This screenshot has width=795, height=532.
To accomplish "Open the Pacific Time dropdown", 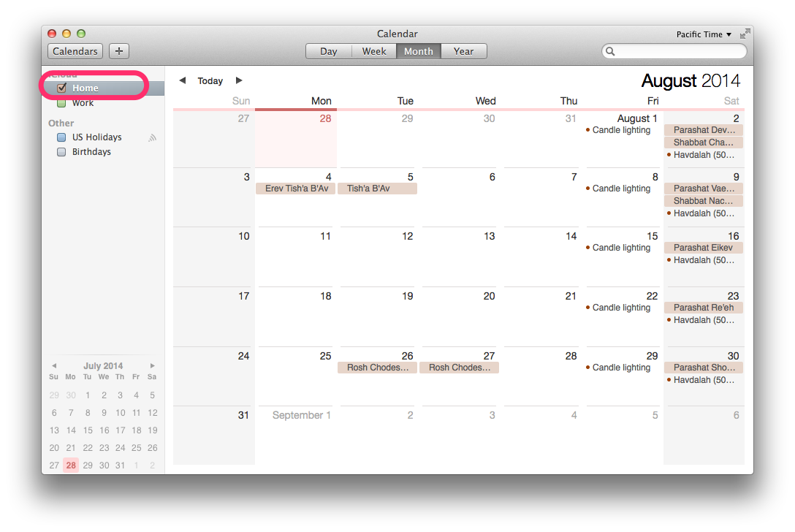I will 702,34.
